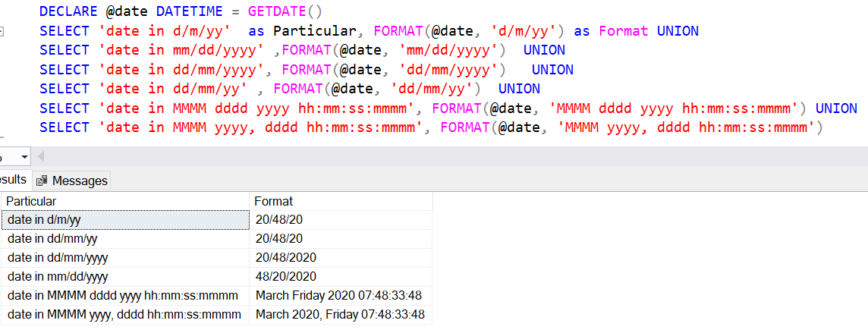
Task: Click the Particular column header
Action: (125, 201)
